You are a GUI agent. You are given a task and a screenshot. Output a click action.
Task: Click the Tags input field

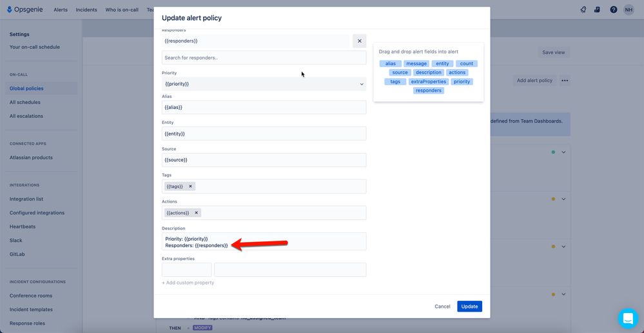pyautogui.click(x=264, y=187)
